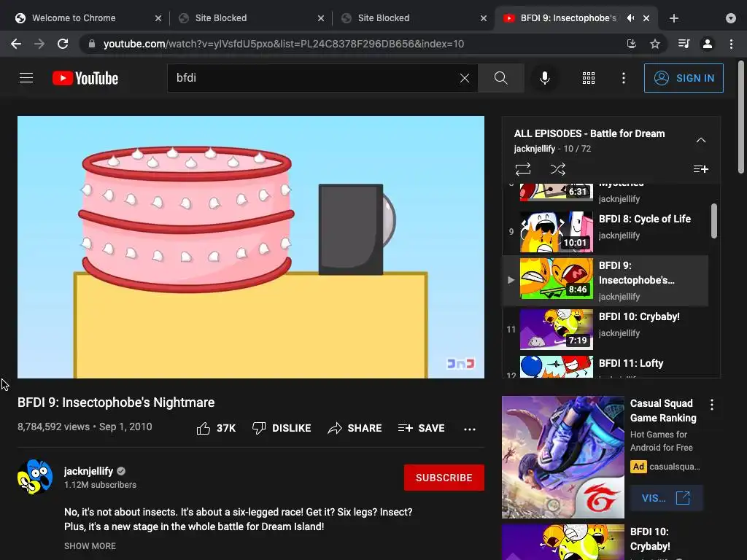747x560 pixels.
Task: Click the playlist panel scrollbar
Action: pyautogui.click(x=713, y=220)
